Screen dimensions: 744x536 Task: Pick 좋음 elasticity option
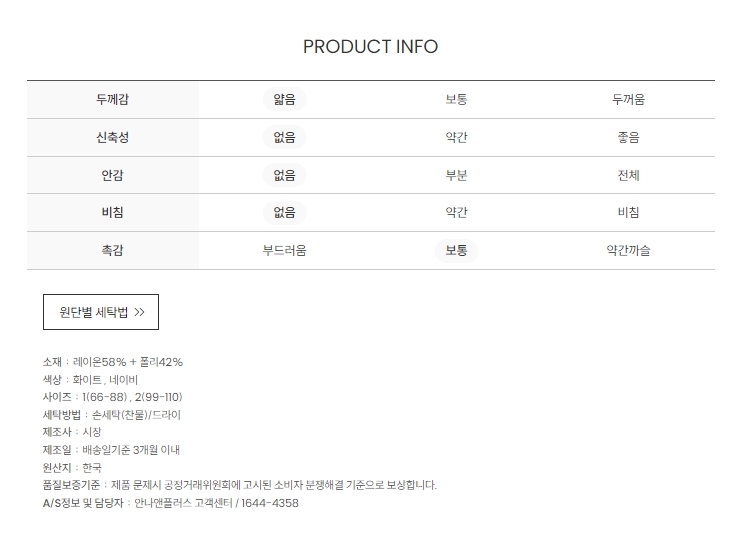tap(628, 138)
